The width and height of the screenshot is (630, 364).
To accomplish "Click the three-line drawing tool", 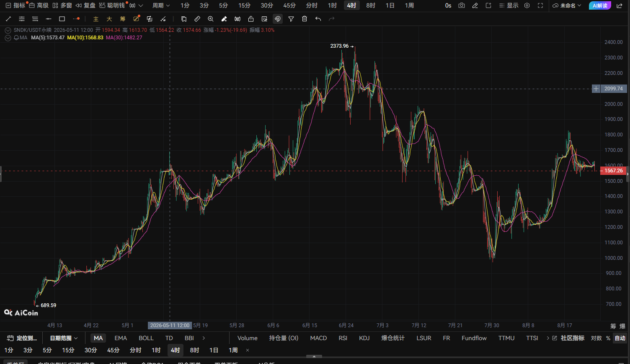I will click(35, 19).
